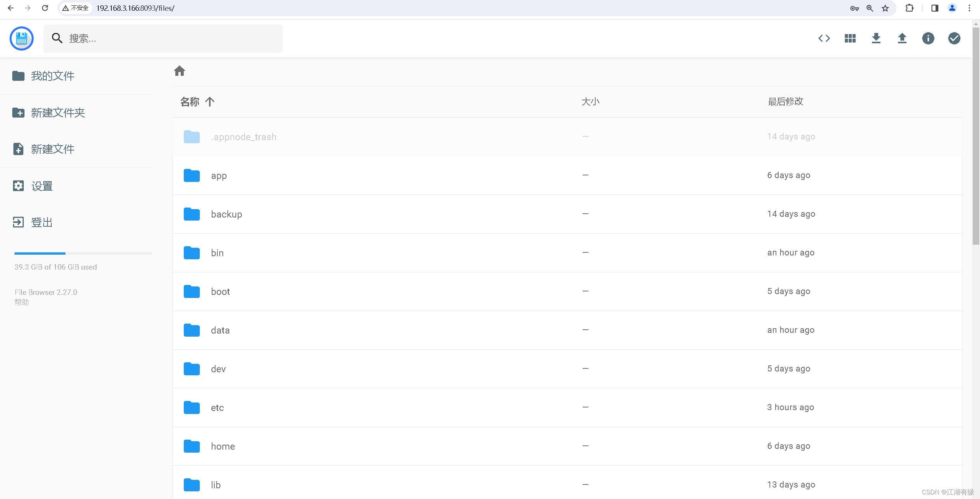Open password key icon in address bar
The height and width of the screenshot is (499, 980).
pyautogui.click(x=854, y=8)
